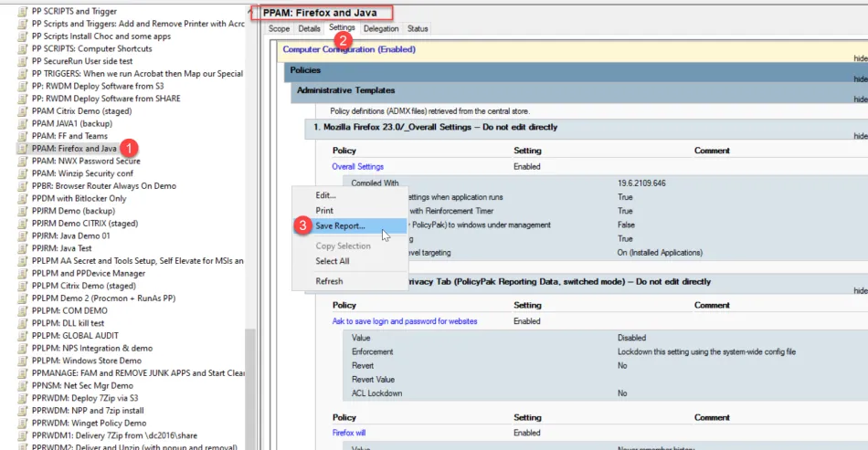The height and width of the screenshot is (450, 868).
Task: Hide the Administrative Templates section
Action: [860, 99]
